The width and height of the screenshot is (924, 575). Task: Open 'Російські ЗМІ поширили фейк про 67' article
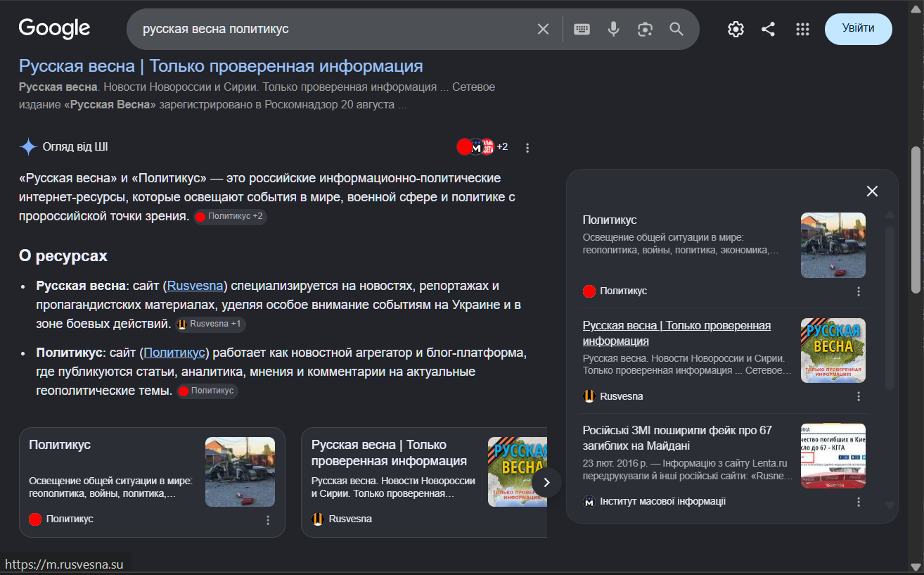677,438
